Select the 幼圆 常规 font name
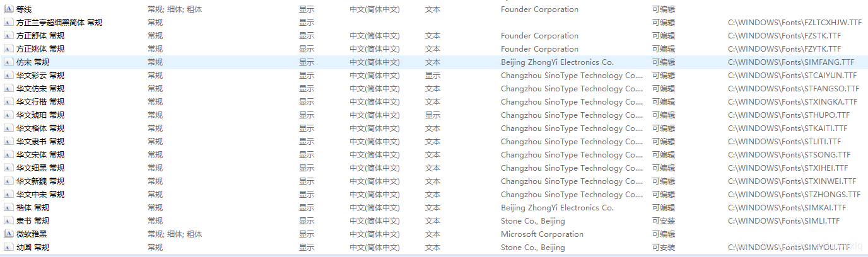 [x=33, y=248]
